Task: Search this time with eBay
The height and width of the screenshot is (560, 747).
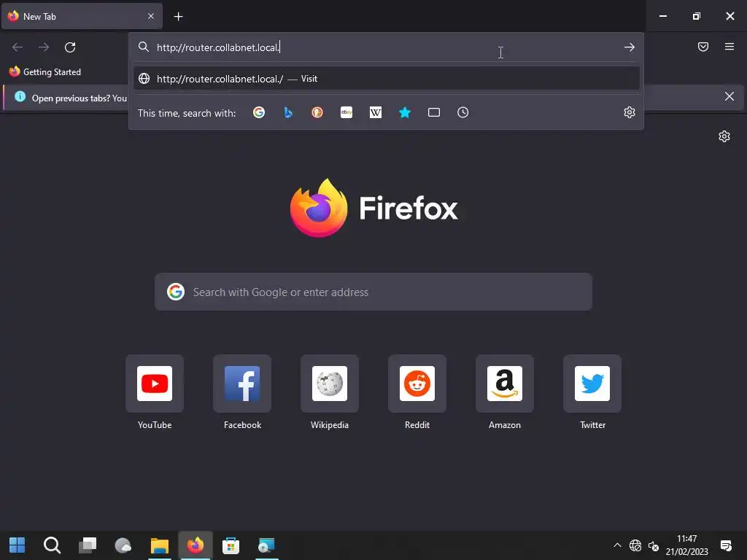Action: (347, 112)
